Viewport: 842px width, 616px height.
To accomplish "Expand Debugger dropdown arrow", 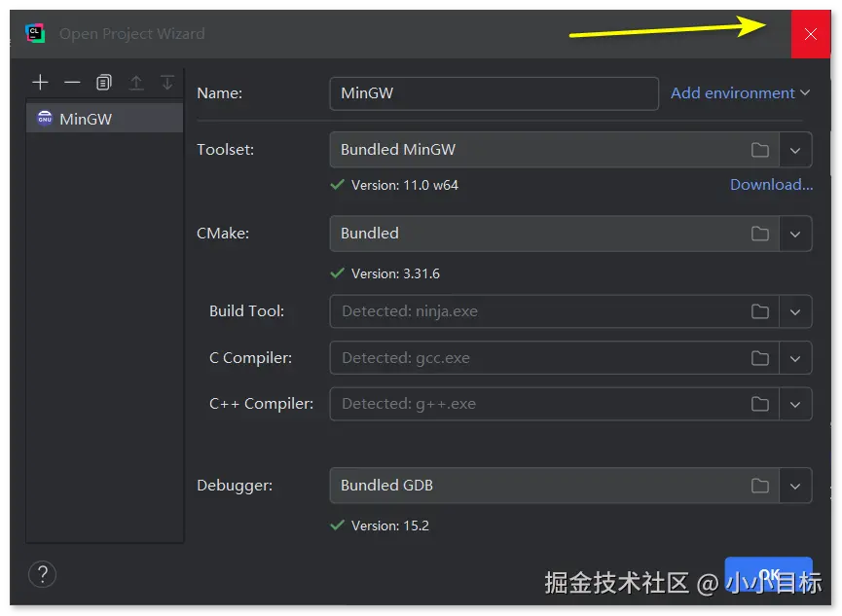I will [795, 486].
